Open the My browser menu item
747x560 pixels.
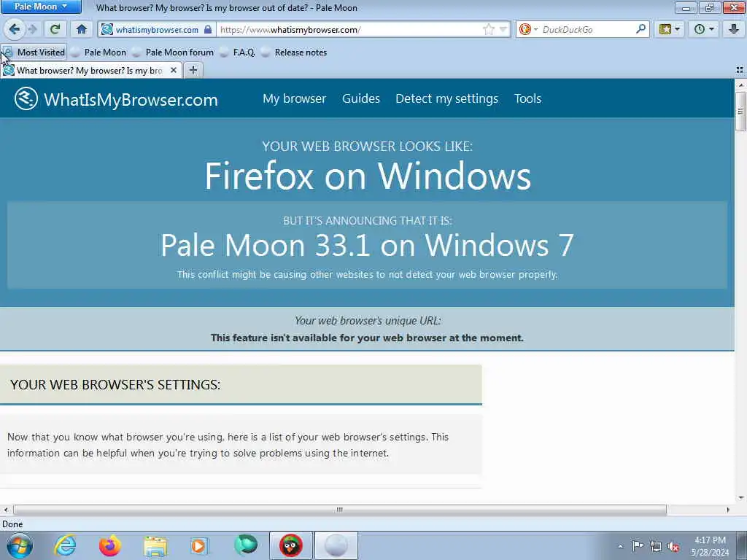pyautogui.click(x=295, y=98)
